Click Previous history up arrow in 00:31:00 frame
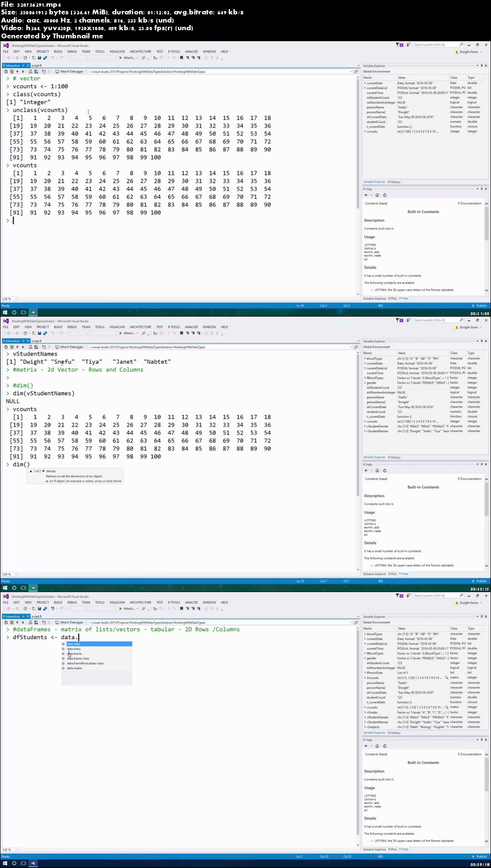Screen dimensions: 491x868 point(17,71)
